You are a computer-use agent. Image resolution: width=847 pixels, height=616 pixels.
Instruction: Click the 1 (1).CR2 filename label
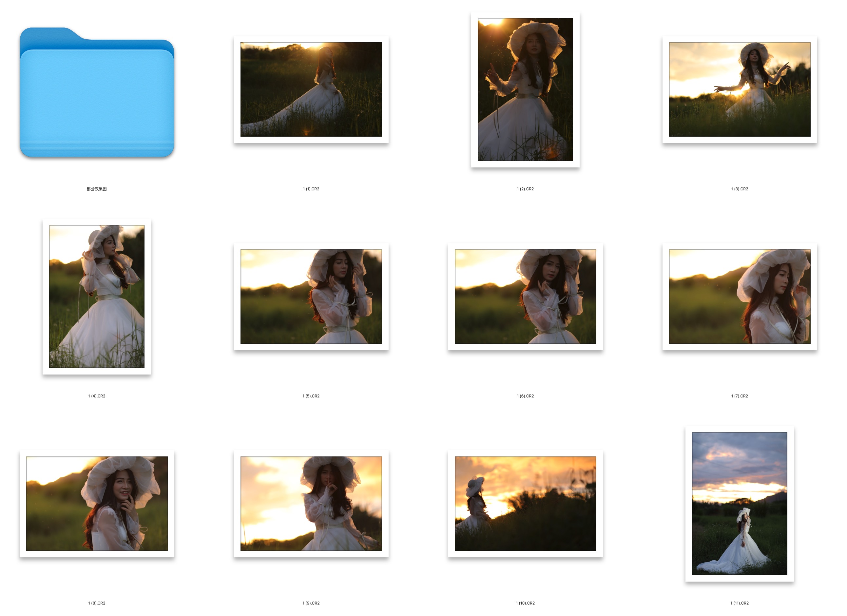311,189
